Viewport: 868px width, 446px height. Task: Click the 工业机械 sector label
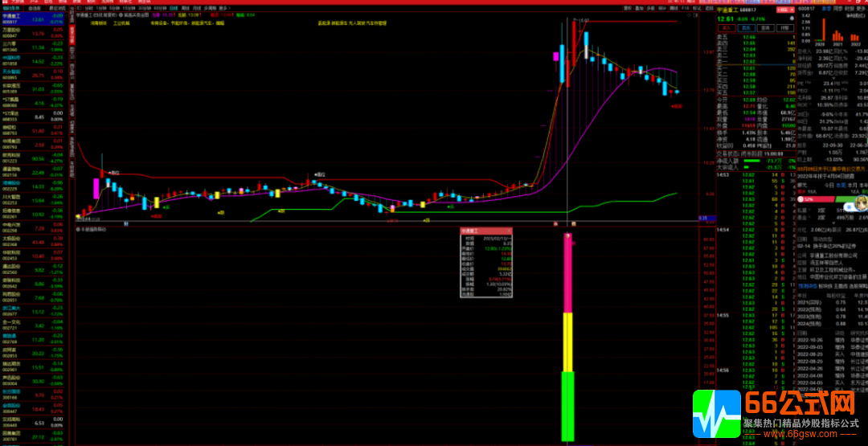[122, 23]
